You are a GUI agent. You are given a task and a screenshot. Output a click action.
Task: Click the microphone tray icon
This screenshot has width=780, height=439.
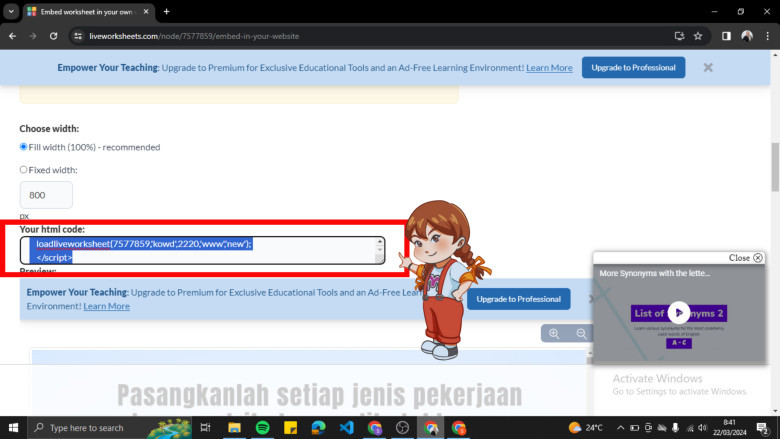click(675, 428)
